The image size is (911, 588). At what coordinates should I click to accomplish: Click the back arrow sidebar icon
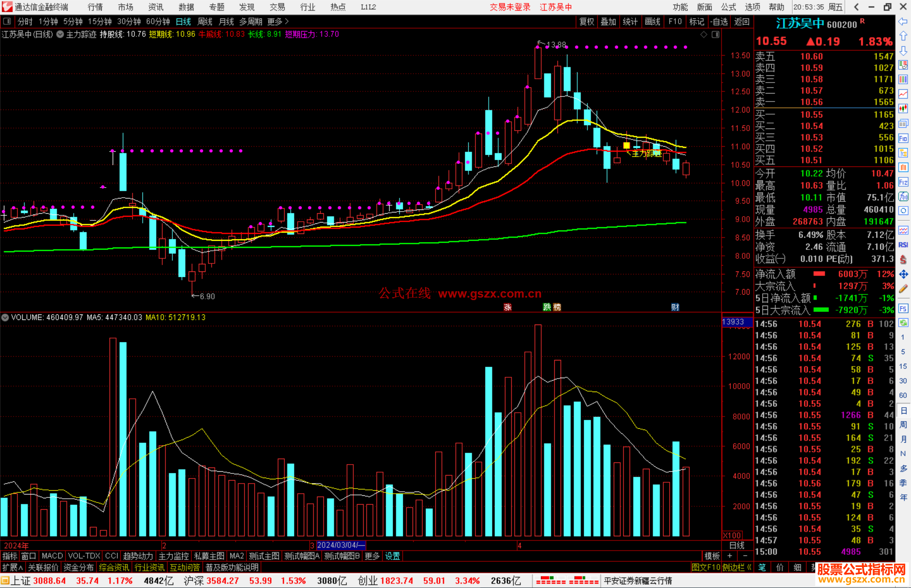coord(903,21)
